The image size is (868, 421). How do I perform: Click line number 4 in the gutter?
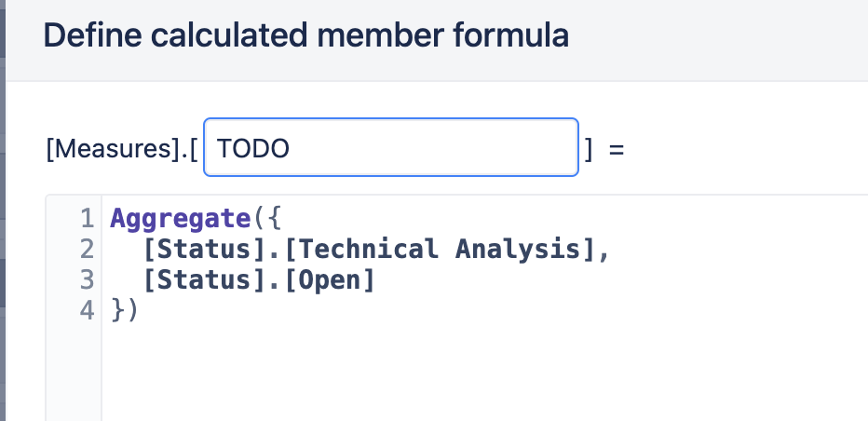(87, 311)
